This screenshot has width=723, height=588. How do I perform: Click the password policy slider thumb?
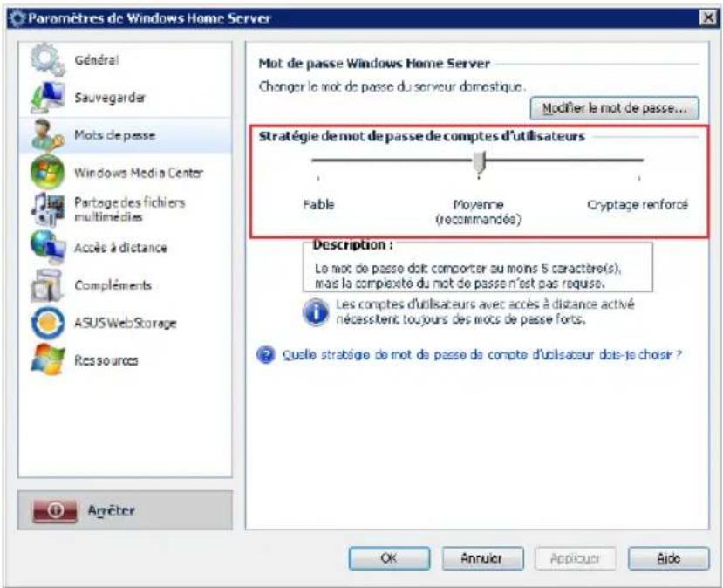coord(479,164)
